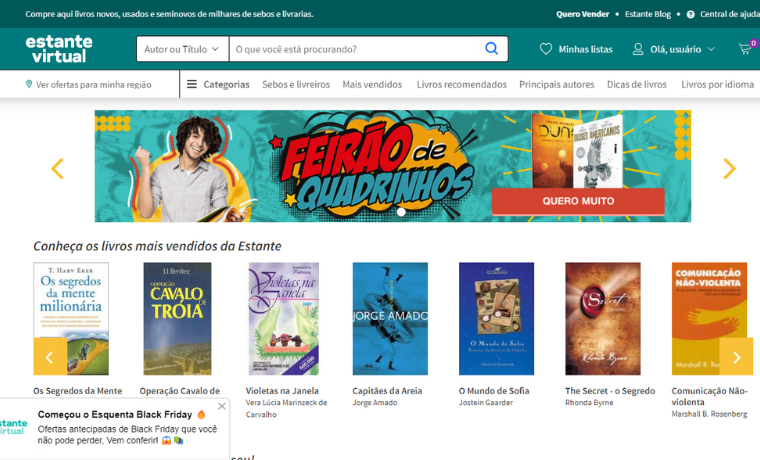Open Sebos e livreiros menu item

pos(296,84)
